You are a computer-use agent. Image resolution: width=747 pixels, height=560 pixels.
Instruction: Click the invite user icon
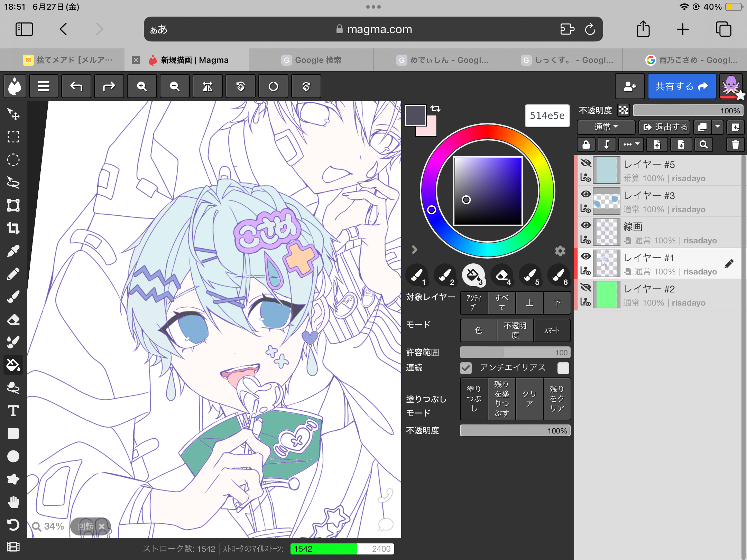pyautogui.click(x=630, y=86)
